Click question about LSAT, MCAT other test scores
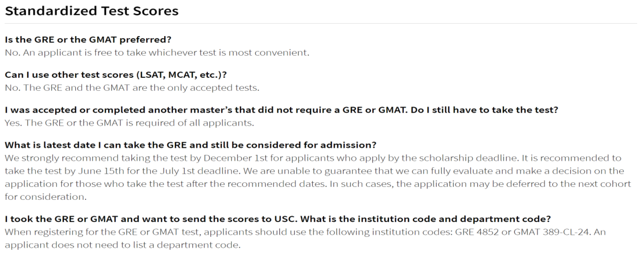The width and height of the screenshot is (644, 258). click(x=115, y=75)
